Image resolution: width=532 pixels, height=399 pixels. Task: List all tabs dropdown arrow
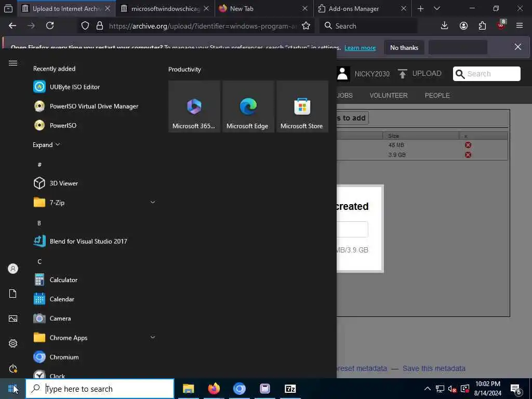[x=436, y=8]
